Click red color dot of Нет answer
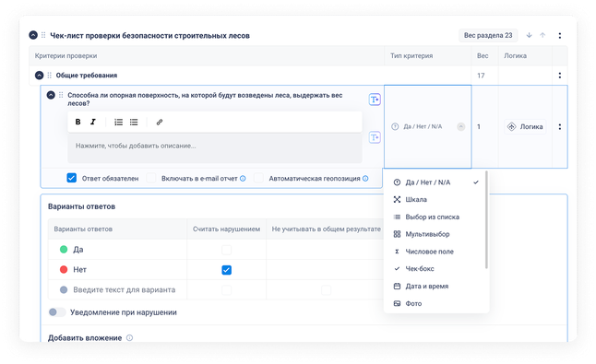The width and height of the screenshot is (596, 364). click(64, 269)
